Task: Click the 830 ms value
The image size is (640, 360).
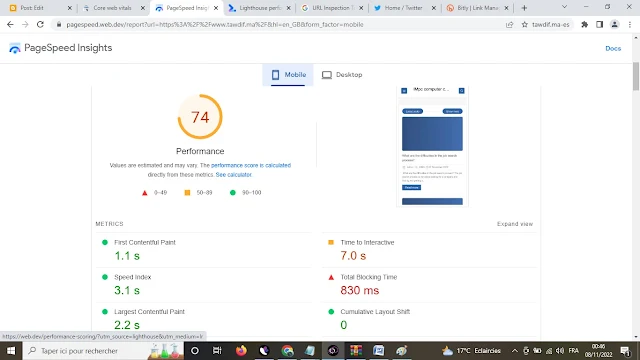Action: point(360,291)
